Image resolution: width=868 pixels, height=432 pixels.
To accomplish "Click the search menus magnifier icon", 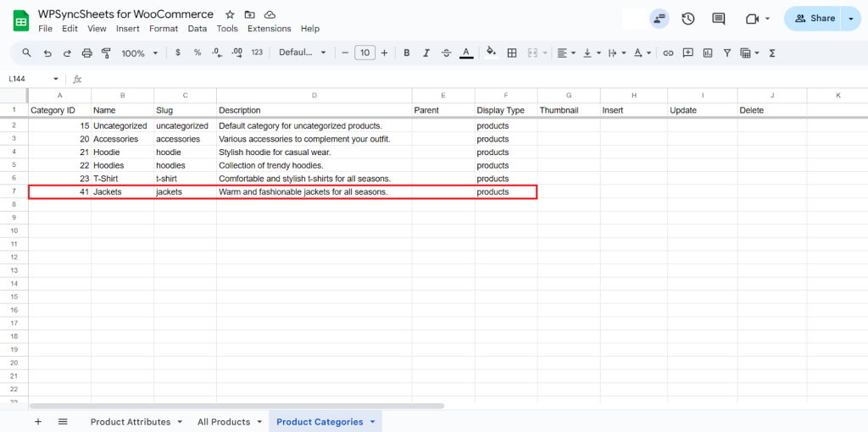I will pyautogui.click(x=26, y=53).
